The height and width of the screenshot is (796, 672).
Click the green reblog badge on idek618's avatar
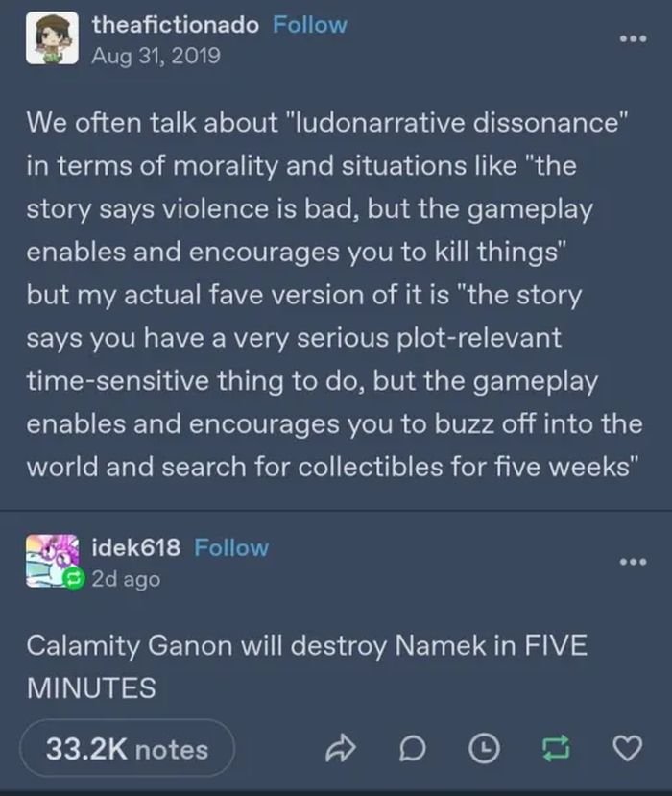pyautogui.click(x=74, y=578)
